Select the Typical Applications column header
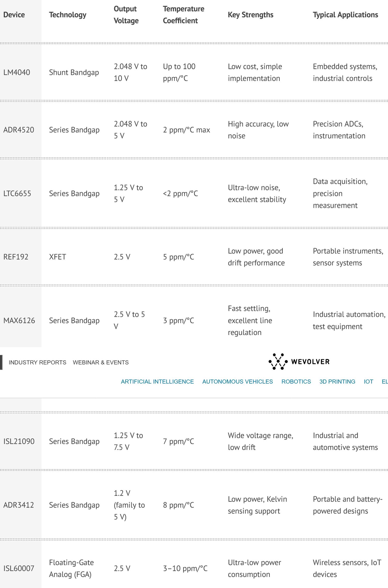Screen dimensions: 388x588 (345, 15)
